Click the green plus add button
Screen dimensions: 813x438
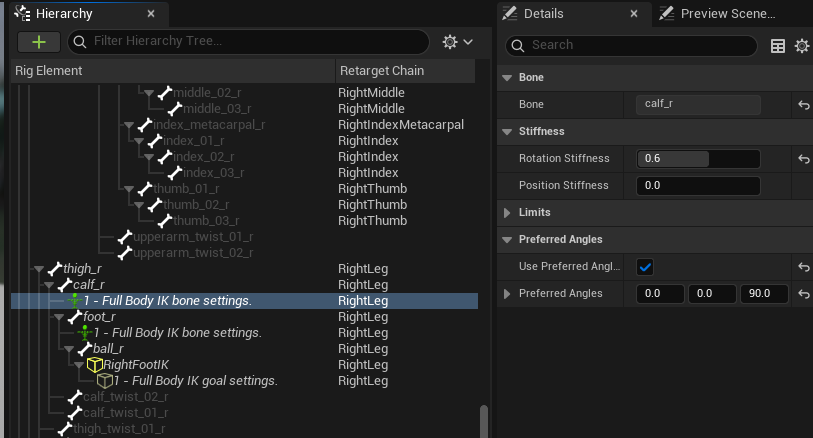[39, 42]
